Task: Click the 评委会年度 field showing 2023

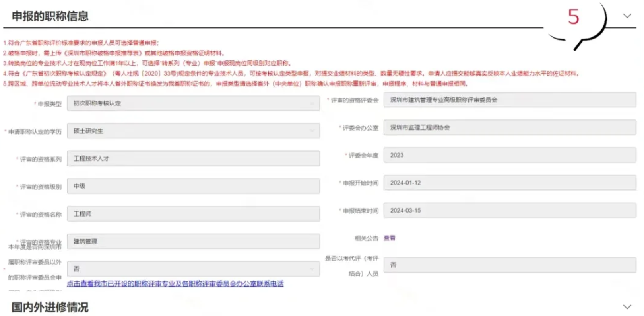Action: coord(509,155)
